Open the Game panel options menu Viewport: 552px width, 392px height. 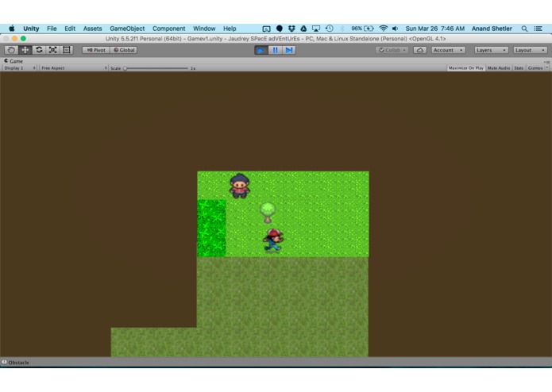point(546,62)
